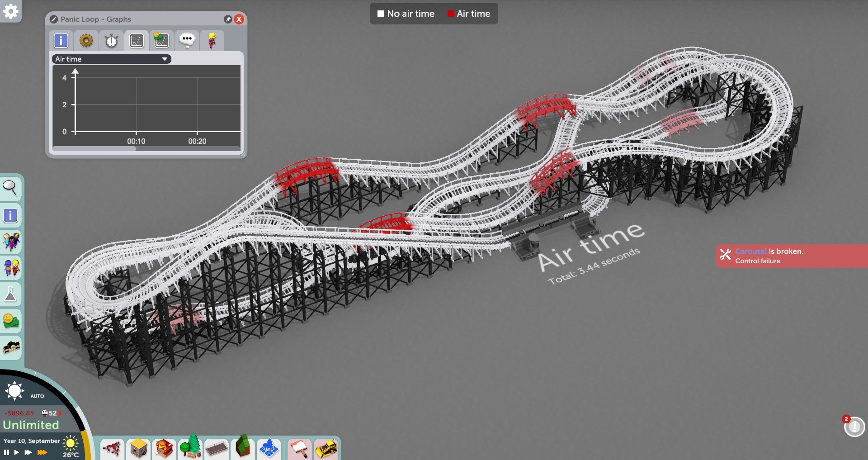Open the research flask panel
Viewport: 868px width, 460px height.
[x=10, y=294]
